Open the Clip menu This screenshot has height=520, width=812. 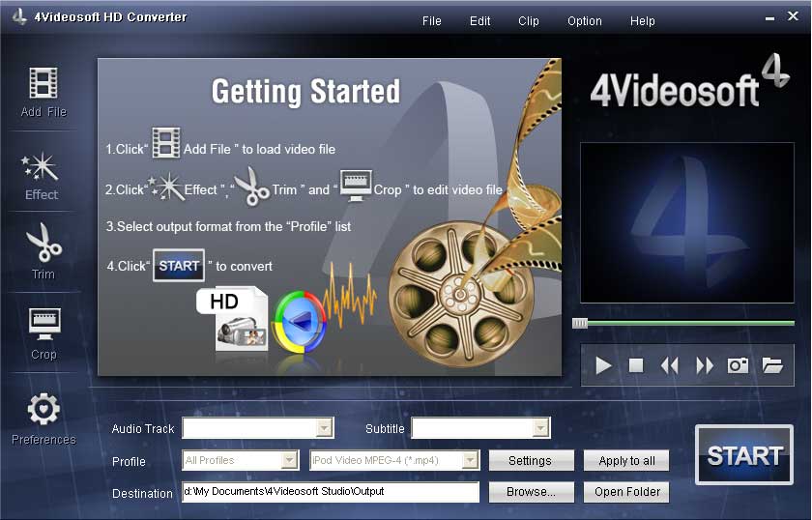coord(528,20)
